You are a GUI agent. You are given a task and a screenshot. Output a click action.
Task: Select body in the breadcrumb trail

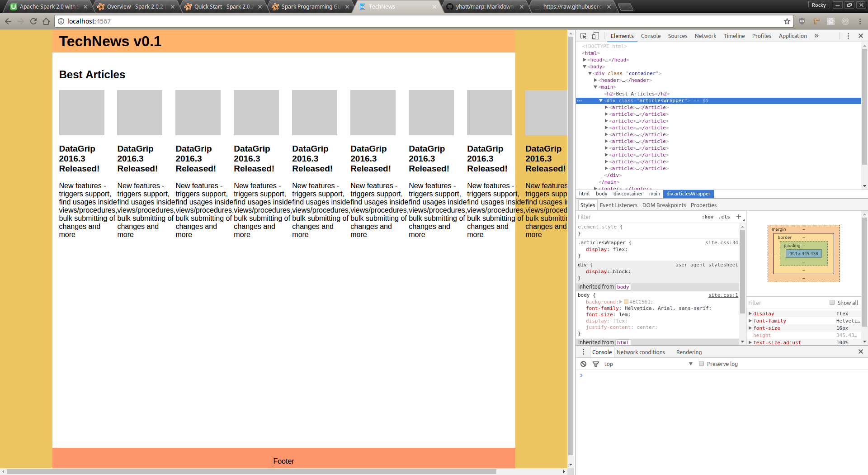click(601, 194)
